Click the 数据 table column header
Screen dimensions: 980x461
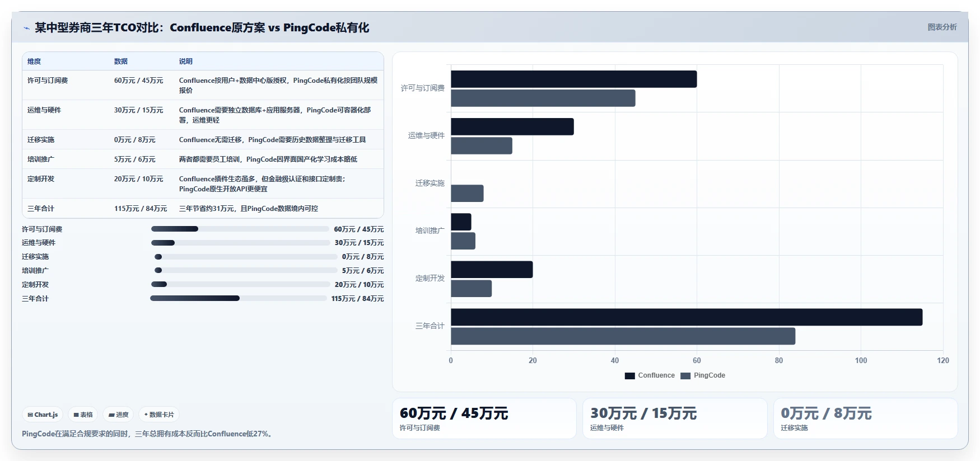(121, 62)
